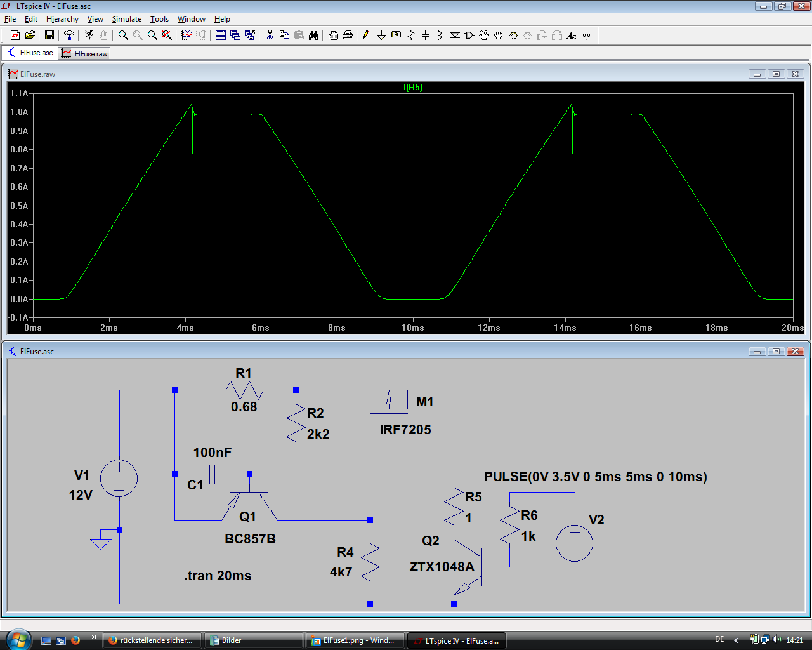The width and height of the screenshot is (812, 650).
Task: Save the schematic with the floppy icon
Action: pyautogui.click(x=49, y=36)
